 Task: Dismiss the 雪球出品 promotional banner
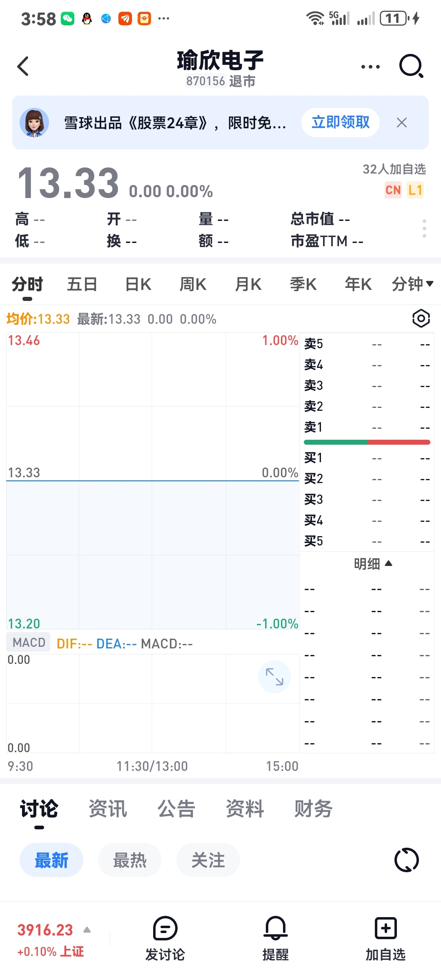click(x=402, y=122)
